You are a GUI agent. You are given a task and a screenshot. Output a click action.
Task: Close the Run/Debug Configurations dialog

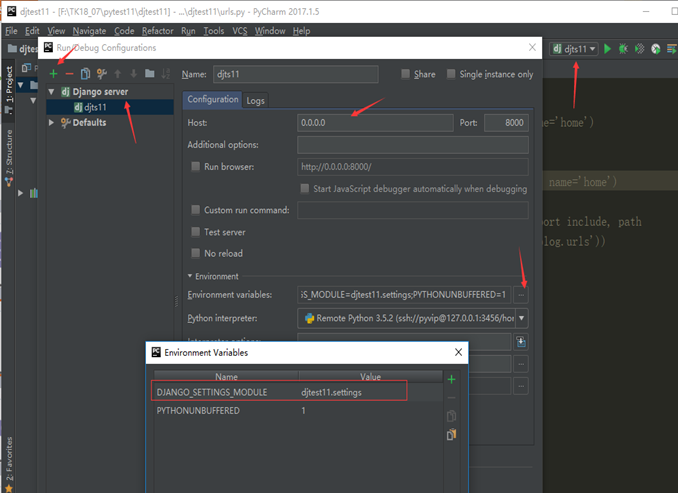pos(533,47)
